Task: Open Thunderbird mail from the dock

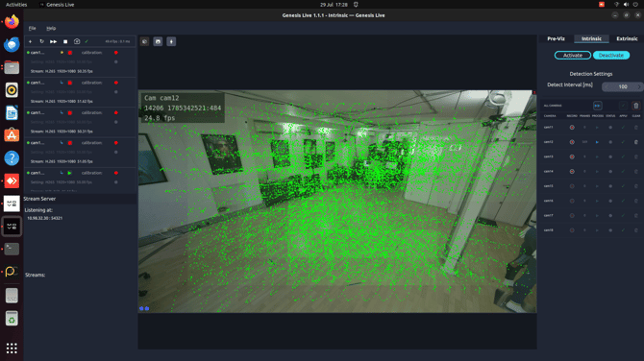Action: point(12,44)
